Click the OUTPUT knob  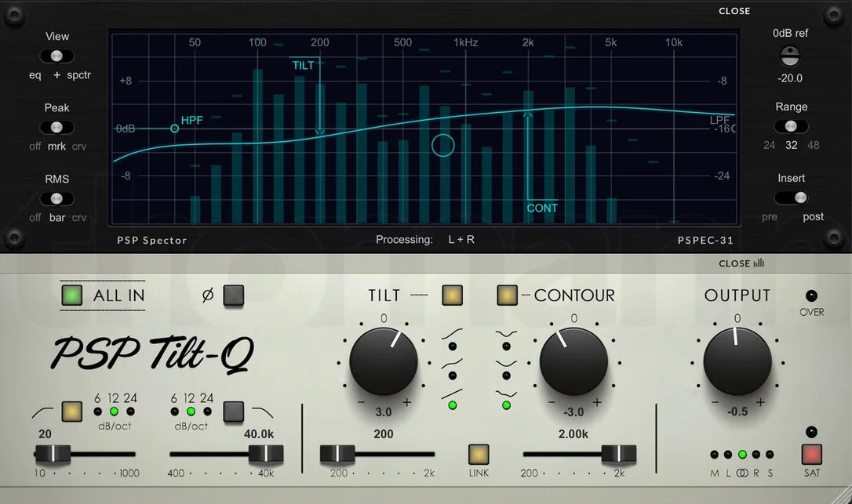click(x=737, y=361)
